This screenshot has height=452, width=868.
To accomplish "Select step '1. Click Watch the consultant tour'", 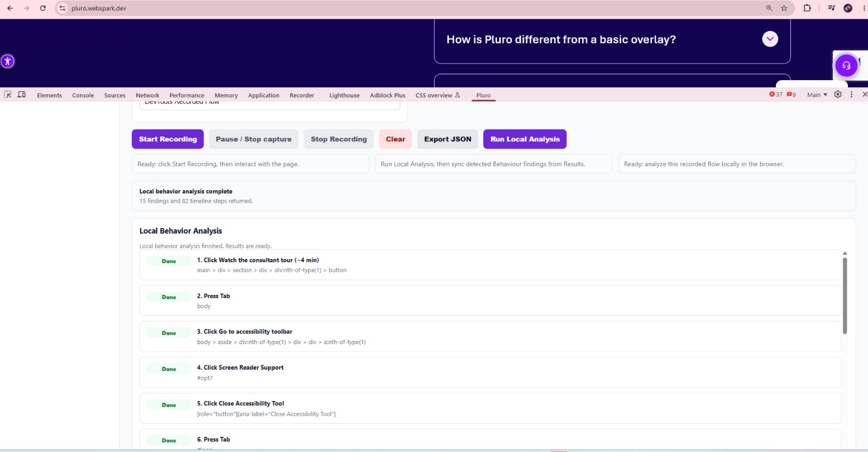I will click(490, 264).
